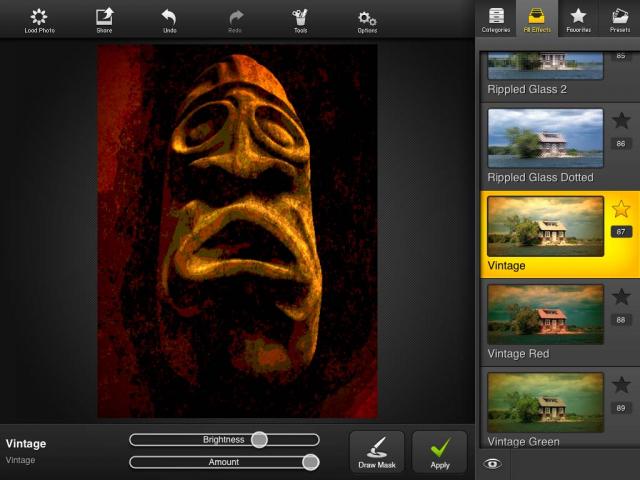The width and height of the screenshot is (640, 480).
Task: Undo the last edit
Action: 168,19
